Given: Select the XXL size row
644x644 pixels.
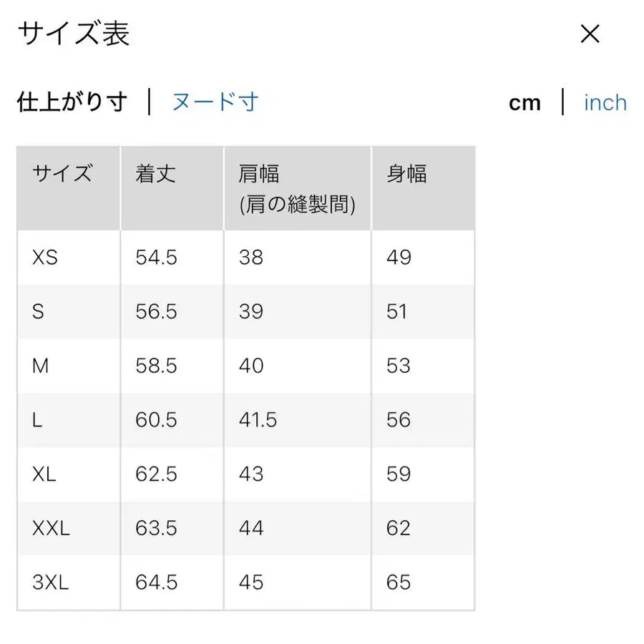Looking at the screenshot, I should click(x=52, y=528).
